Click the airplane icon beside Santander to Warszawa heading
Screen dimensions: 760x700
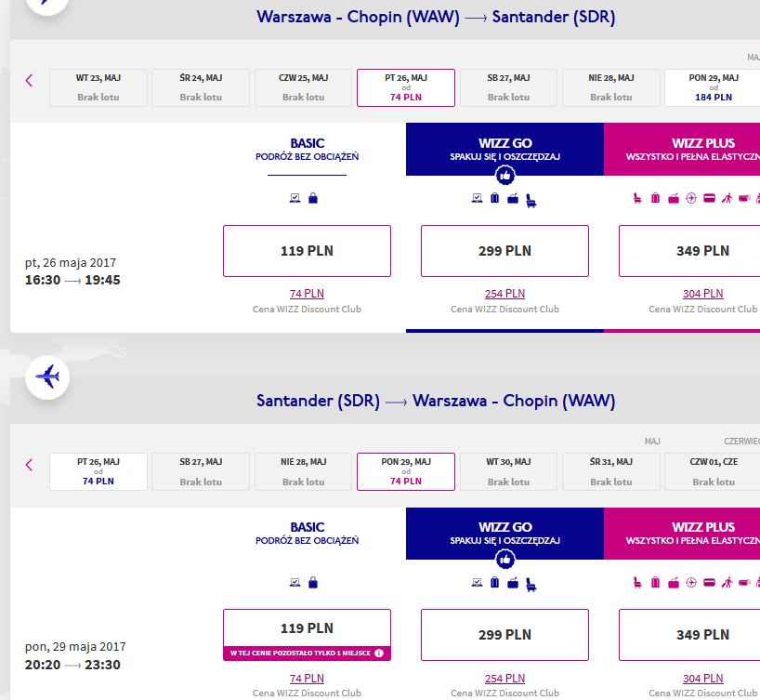(47, 377)
